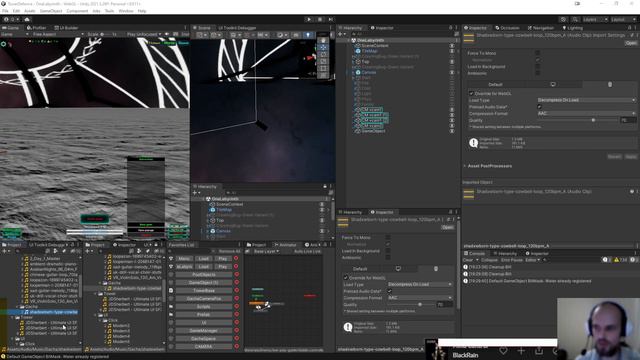This screenshot has height=360, width=640.
Task: Collapse the Tower folder in left Project panel
Action: point(12,317)
